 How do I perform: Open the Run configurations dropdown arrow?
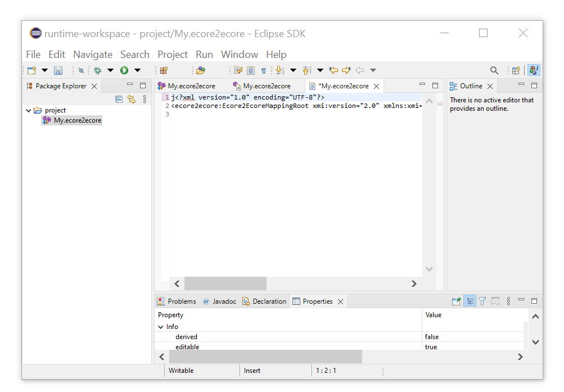pyautogui.click(x=137, y=70)
